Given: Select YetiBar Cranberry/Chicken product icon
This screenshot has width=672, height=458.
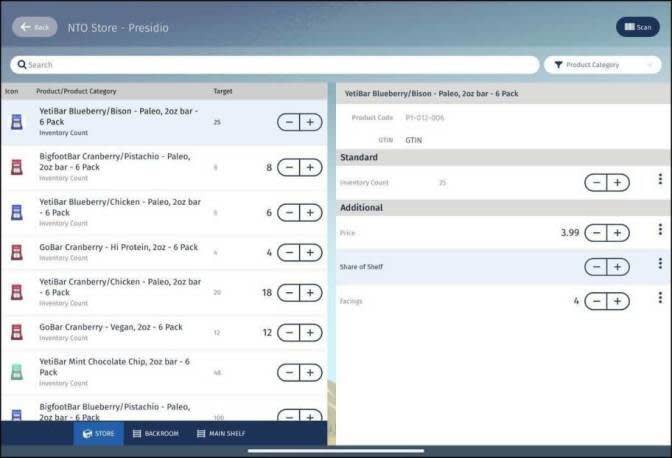Looking at the screenshot, I should point(17,293).
